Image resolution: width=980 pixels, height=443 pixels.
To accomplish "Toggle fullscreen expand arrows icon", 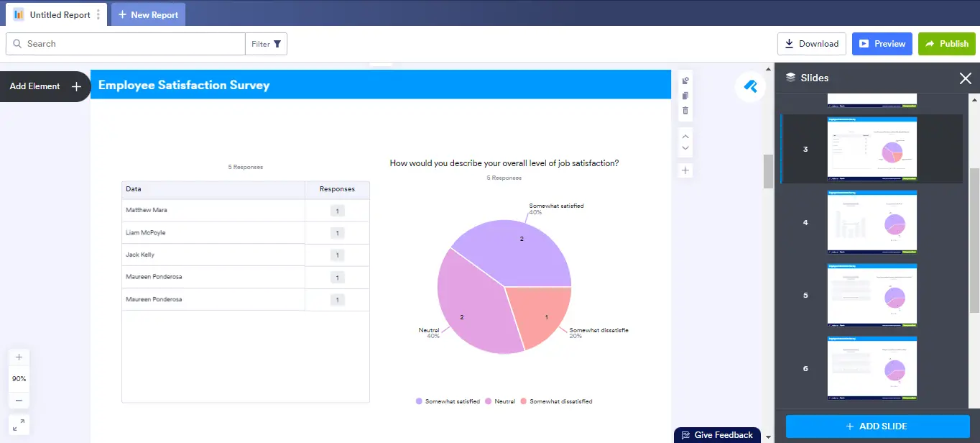I will [x=19, y=424].
